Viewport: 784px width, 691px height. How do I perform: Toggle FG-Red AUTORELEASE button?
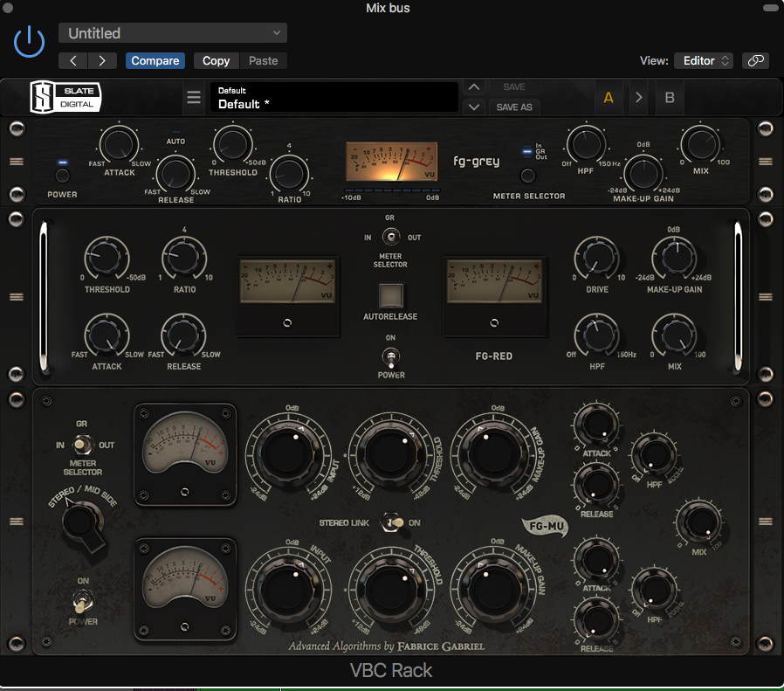click(x=390, y=295)
